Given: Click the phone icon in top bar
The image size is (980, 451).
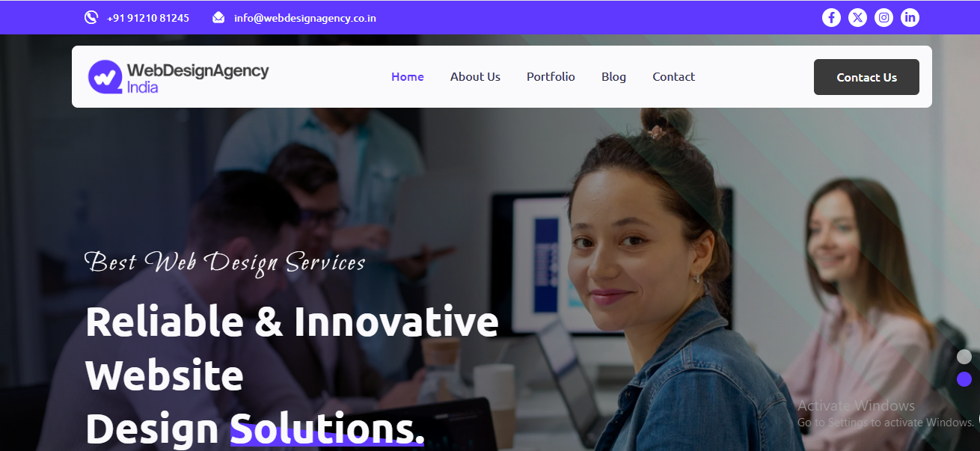Looking at the screenshot, I should click(91, 17).
